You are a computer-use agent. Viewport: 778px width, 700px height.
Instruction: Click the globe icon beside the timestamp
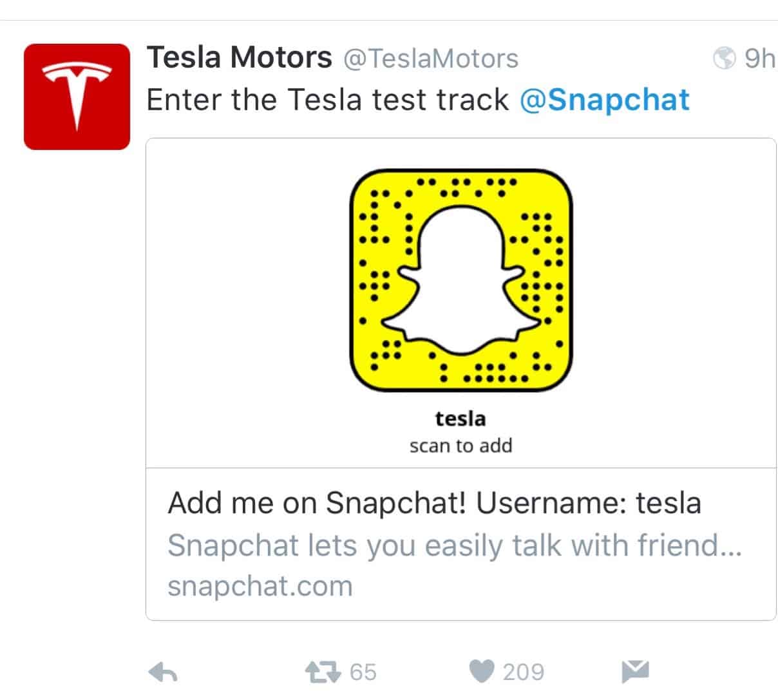coord(725,59)
